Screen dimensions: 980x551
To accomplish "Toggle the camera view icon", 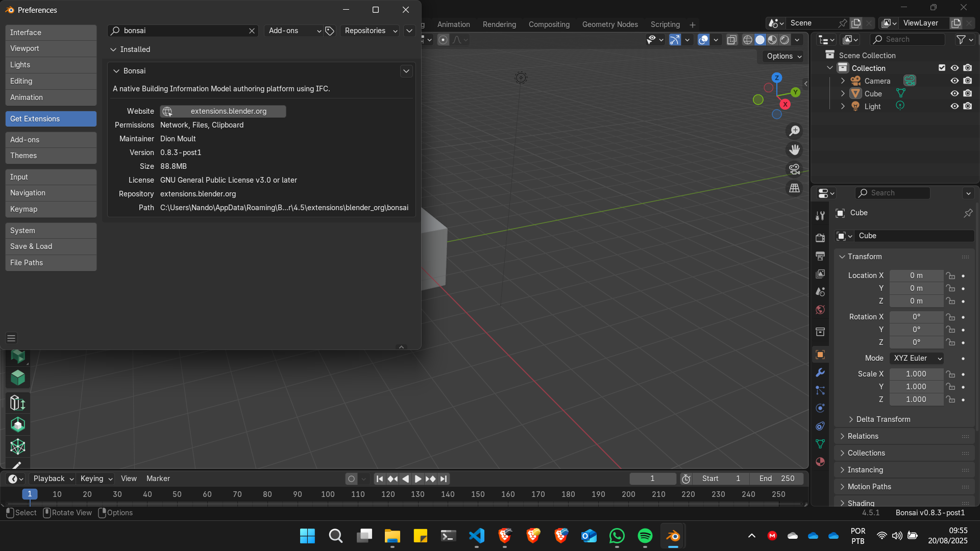I will [x=794, y=169].
